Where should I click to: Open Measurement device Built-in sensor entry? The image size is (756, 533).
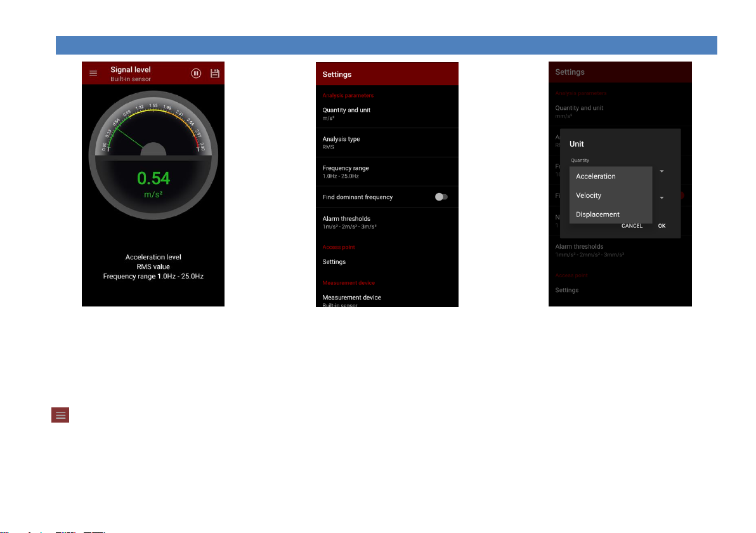click(387, 300)
